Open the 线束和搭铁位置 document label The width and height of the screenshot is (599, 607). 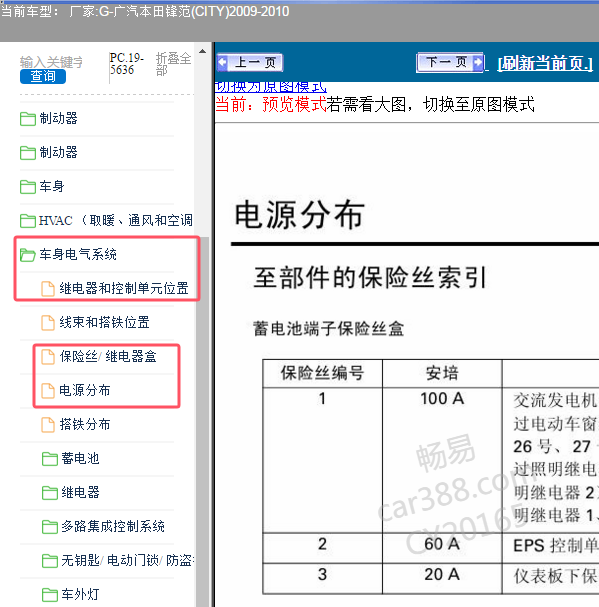[105, 322]
